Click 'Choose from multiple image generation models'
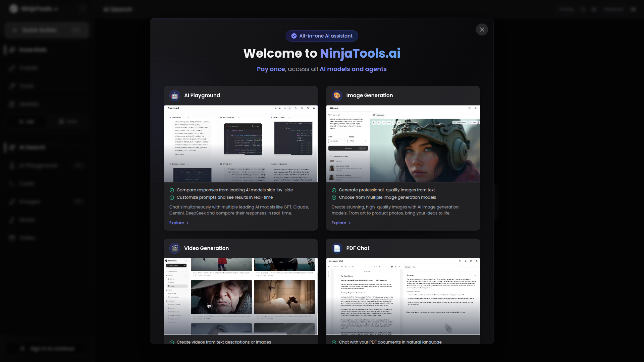 tap(387, 197)
